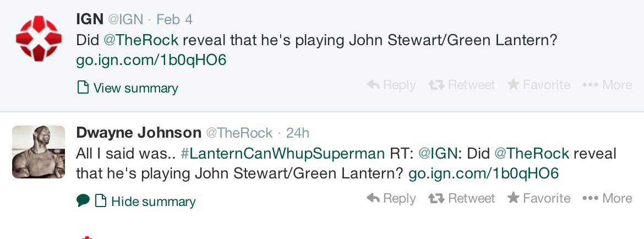644x239 pixels.
Task: Reply to Dwayne Johnson's tweet
Action: coord(391,198)
